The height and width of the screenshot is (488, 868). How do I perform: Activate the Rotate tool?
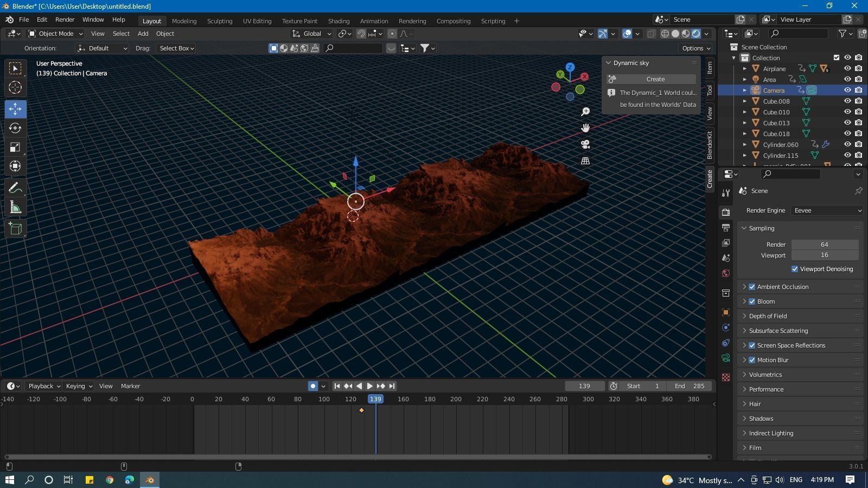(15, 128)
